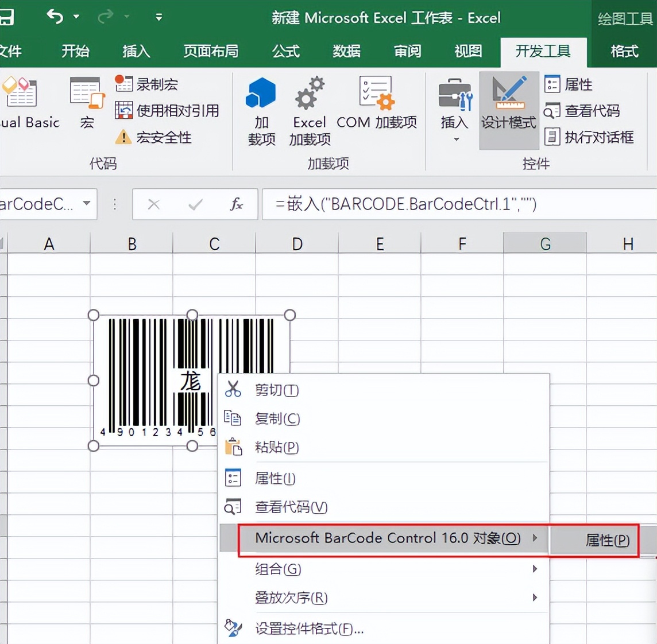Choose 复制(C) from context menu
Viewport: 657px width, 644px height.
(384, 419)
